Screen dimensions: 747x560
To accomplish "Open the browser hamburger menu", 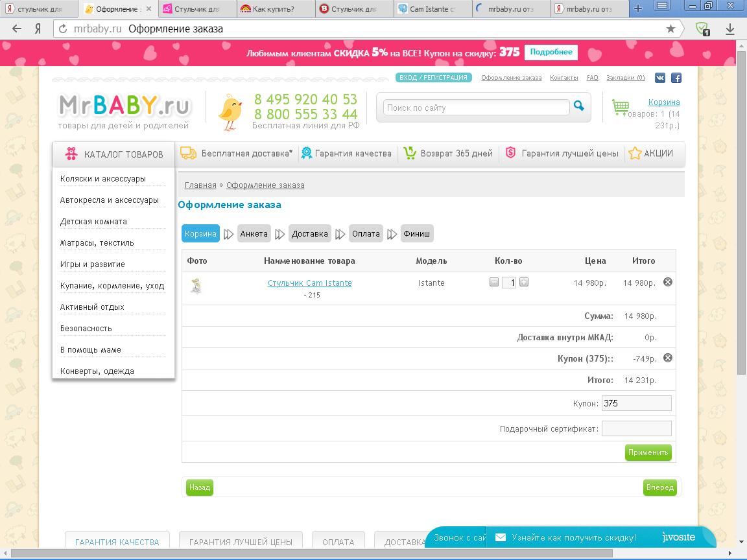I will pos(661,6).
